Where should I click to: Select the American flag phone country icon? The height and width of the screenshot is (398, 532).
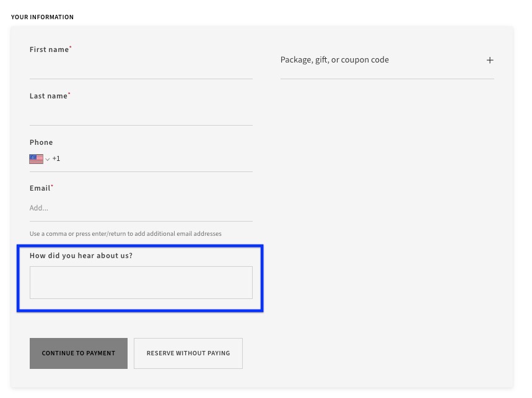point(37,159)
